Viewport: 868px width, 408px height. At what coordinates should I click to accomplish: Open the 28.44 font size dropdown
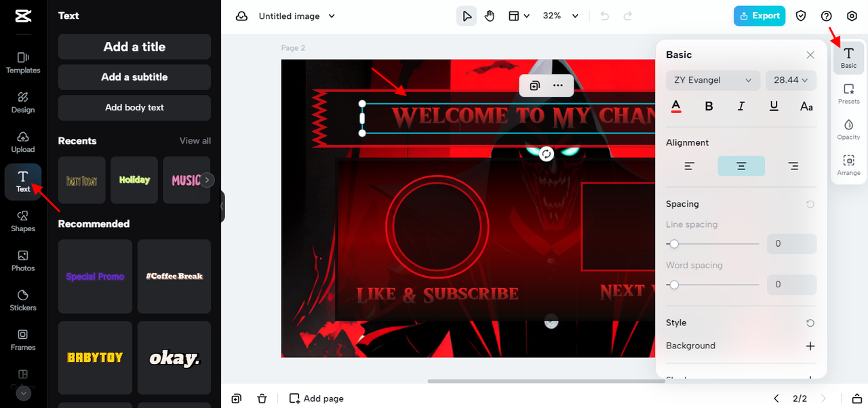point(791,80)
